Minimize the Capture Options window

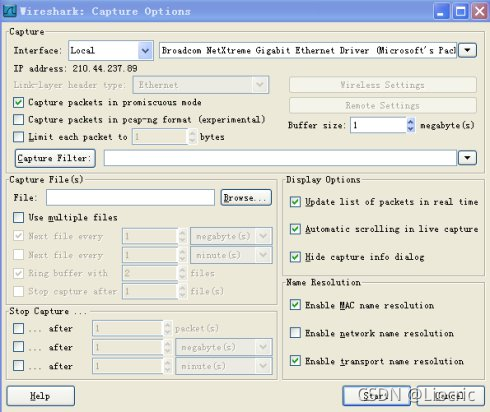[x=442, y=12]
